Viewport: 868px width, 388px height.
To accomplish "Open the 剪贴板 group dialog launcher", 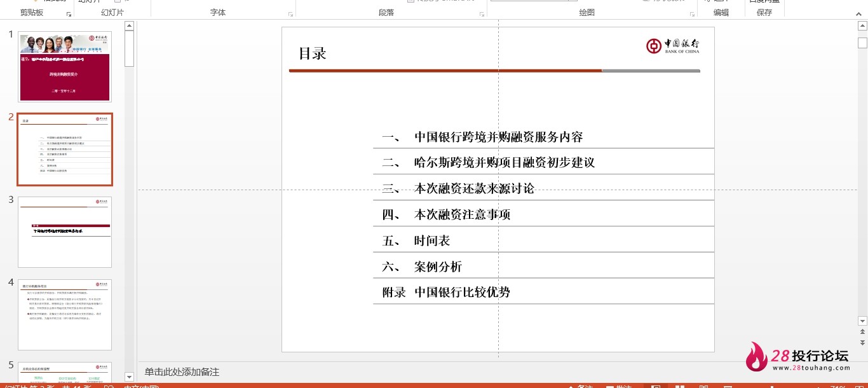I will pos(69,14).
